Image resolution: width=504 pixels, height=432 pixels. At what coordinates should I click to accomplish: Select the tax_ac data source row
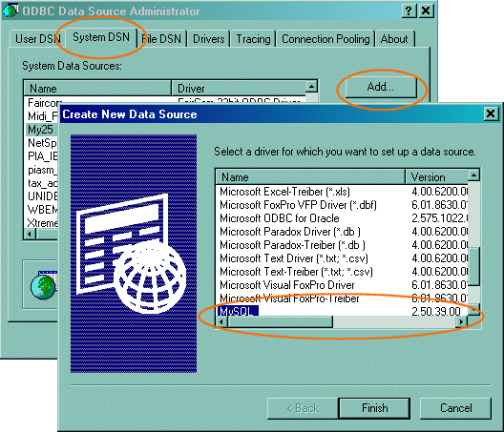[x=42, y=183]
